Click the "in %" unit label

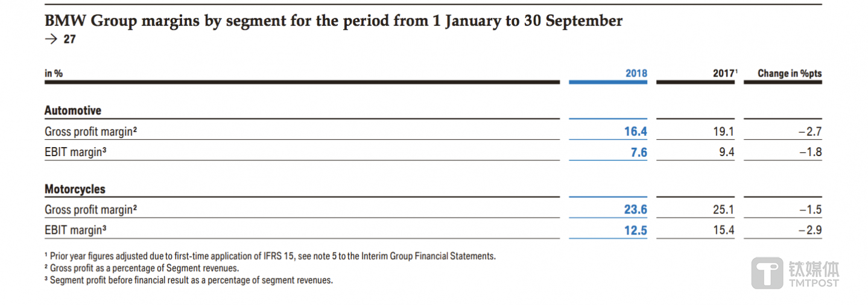click(54, 74)
